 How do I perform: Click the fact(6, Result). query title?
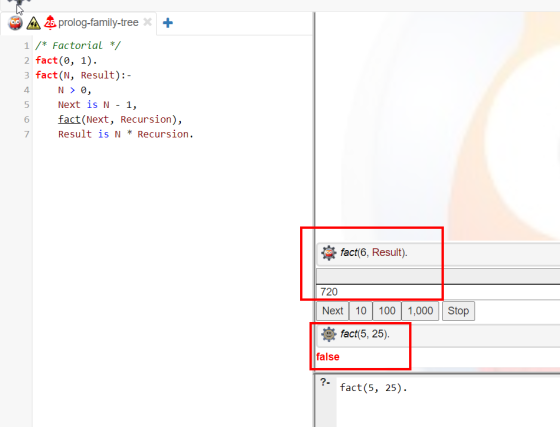(x=374, y=252)
